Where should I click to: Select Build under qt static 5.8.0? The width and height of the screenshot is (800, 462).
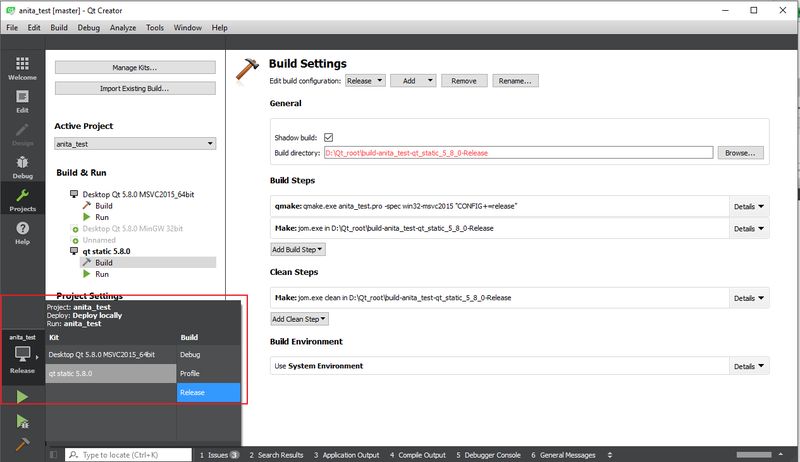coord(104,263)
